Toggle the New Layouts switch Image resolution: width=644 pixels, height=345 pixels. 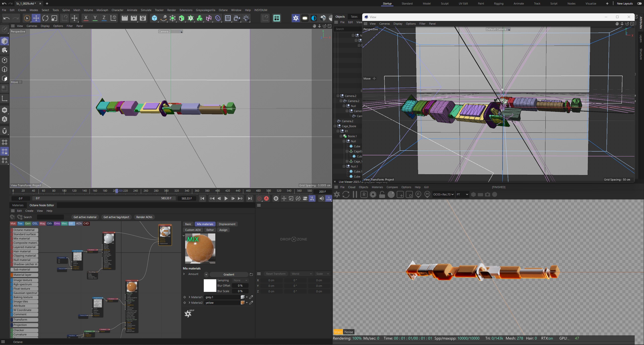pyautogui.click(x=639, y=4)
